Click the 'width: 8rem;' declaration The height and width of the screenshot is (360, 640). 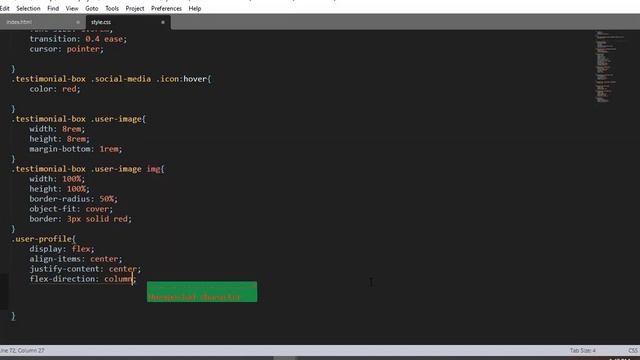[57, 129]
